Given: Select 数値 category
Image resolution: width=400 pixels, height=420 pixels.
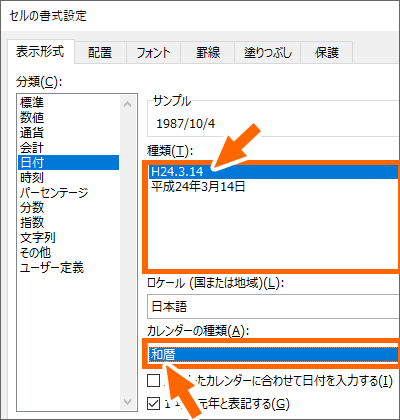Looking at the screenshot, I should 68,117.
